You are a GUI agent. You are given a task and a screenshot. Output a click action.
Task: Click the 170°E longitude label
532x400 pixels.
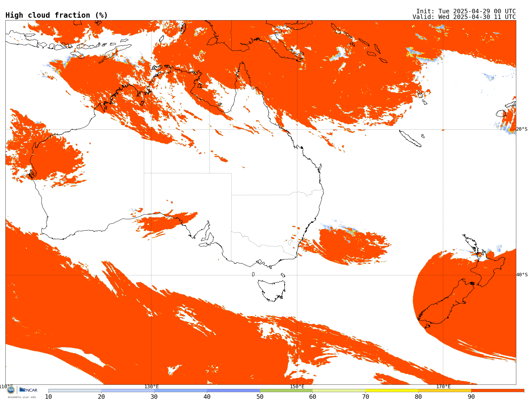click(x=443, y=387)
